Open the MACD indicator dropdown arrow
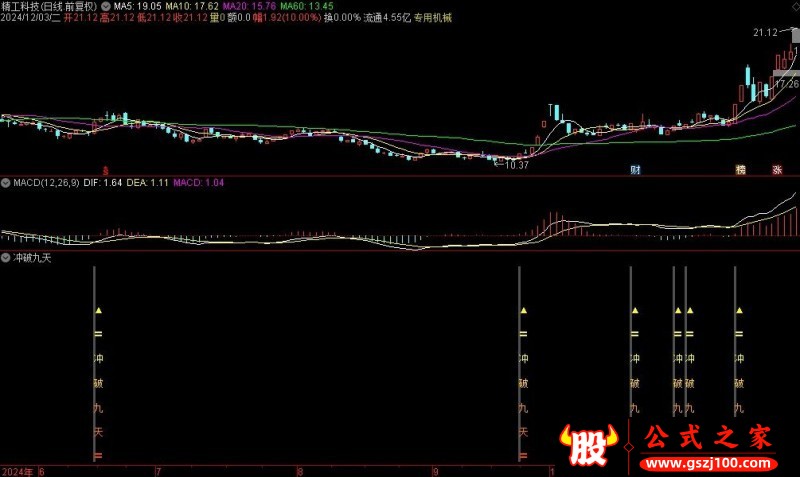Viewport: 800px width, 477px height. (x=6, y=183)
